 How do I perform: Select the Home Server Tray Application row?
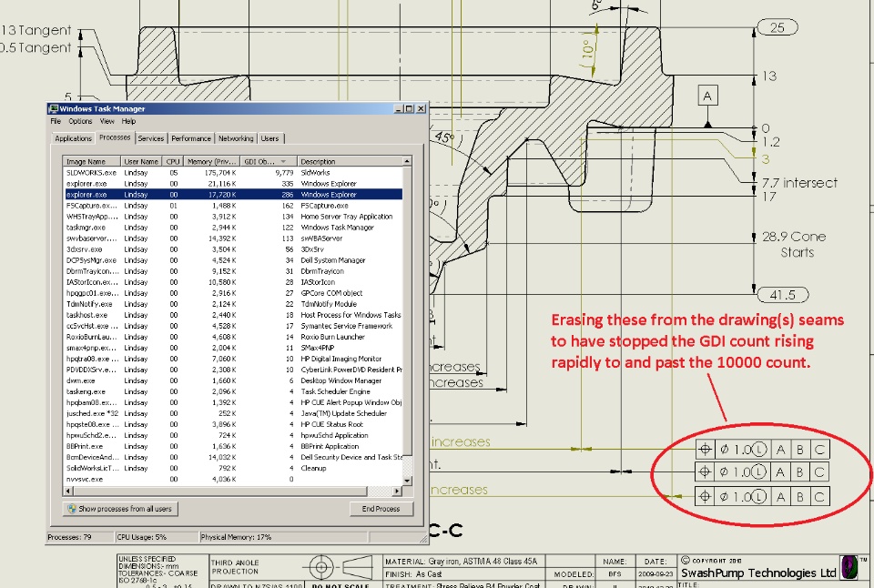(x=232, y=217)
